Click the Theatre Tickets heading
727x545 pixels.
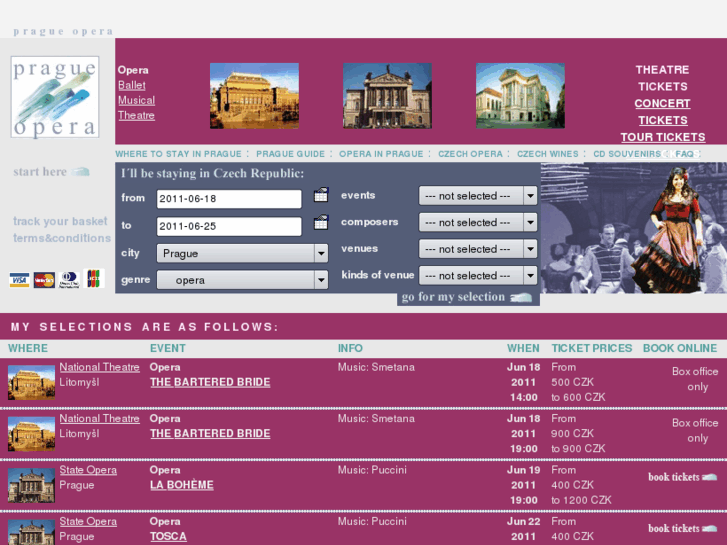(663, 78)
